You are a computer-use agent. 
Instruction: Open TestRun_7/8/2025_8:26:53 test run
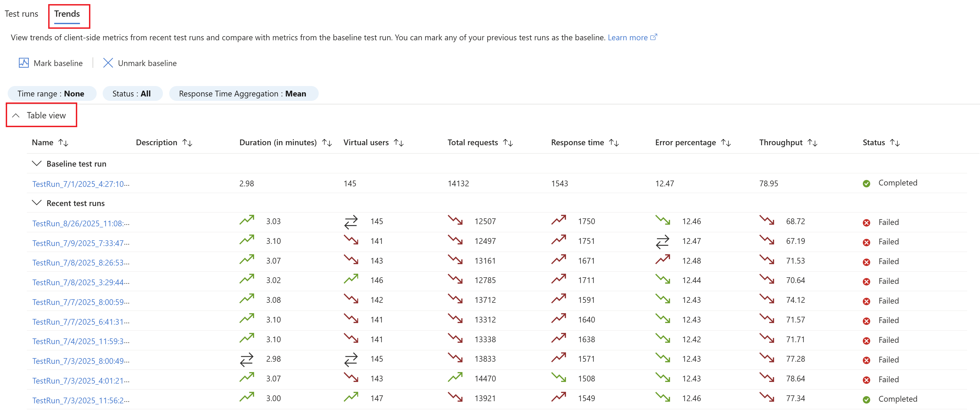81,262
